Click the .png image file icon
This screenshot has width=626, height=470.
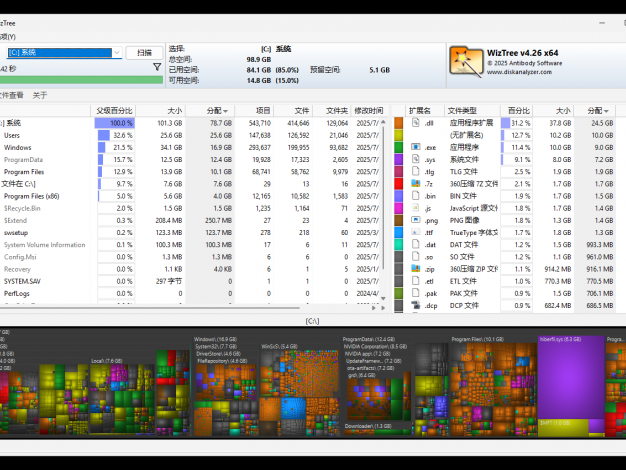(x=416, y=220)
